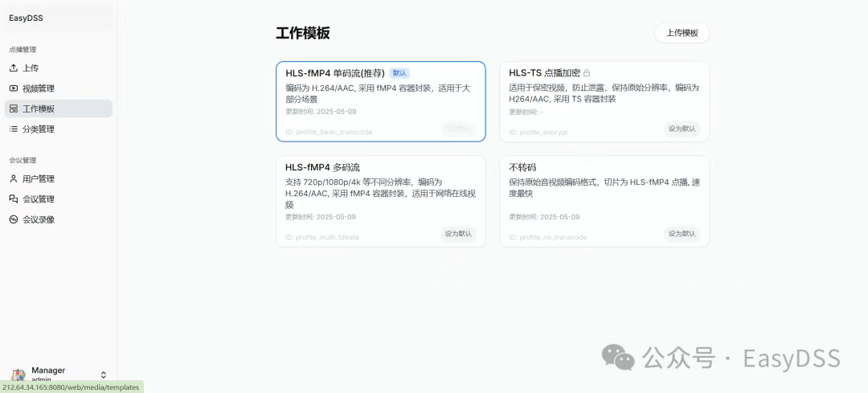
Task: Click the category management list icon
Action: point(13,129)
